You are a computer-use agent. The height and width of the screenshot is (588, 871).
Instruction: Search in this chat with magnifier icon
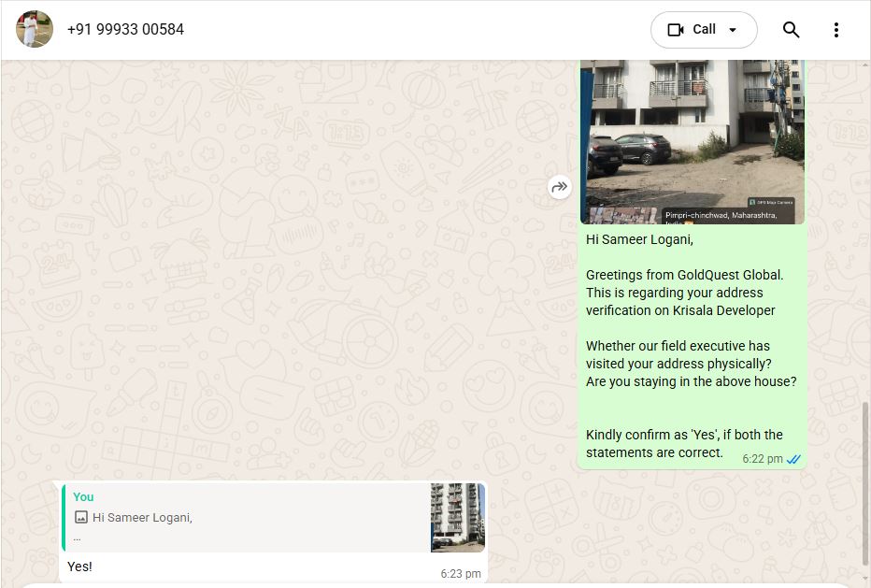pyautogui.click(x=791, y=30)
